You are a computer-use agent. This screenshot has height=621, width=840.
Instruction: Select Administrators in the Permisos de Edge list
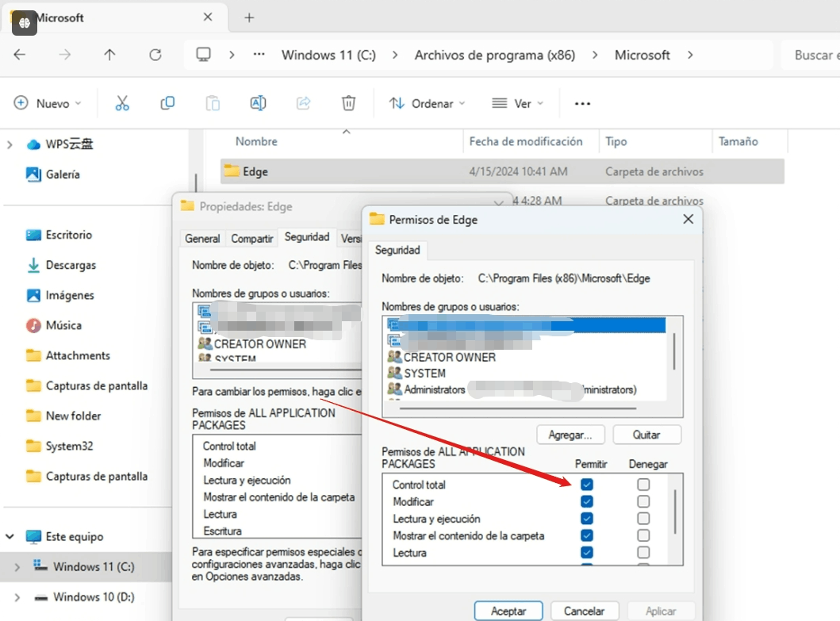[x=434, y=389]
